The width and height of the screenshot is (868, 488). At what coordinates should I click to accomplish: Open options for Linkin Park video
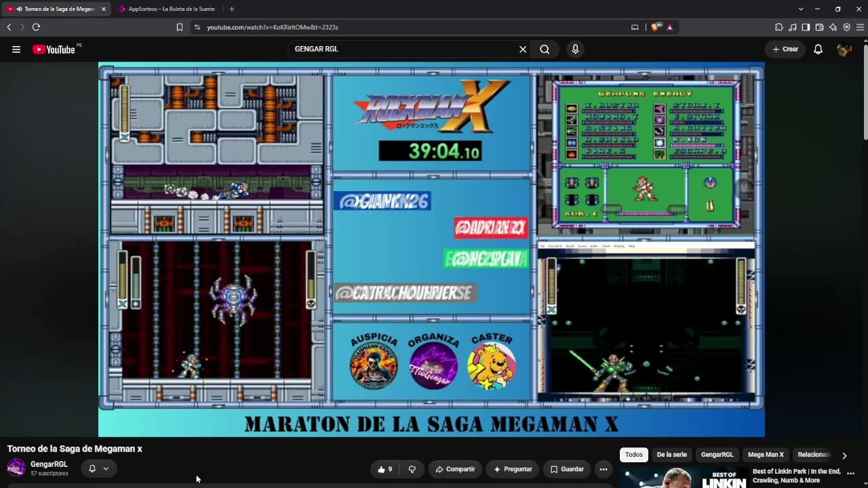click(851, 474)
